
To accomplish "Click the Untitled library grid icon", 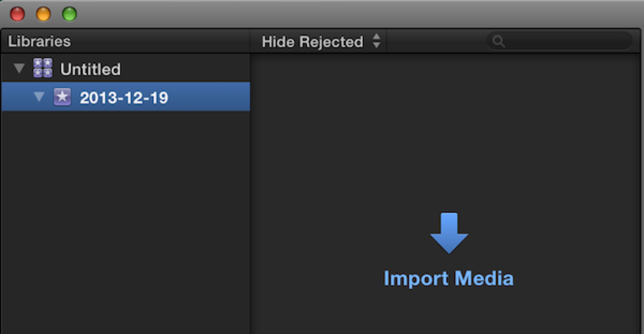I will [43, 68].
